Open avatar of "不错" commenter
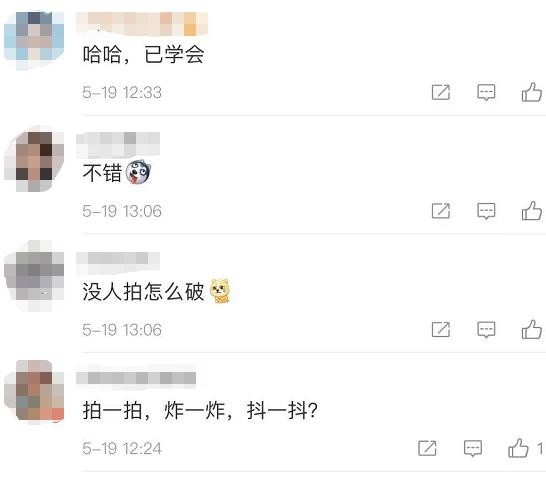 tap(34, 161)
